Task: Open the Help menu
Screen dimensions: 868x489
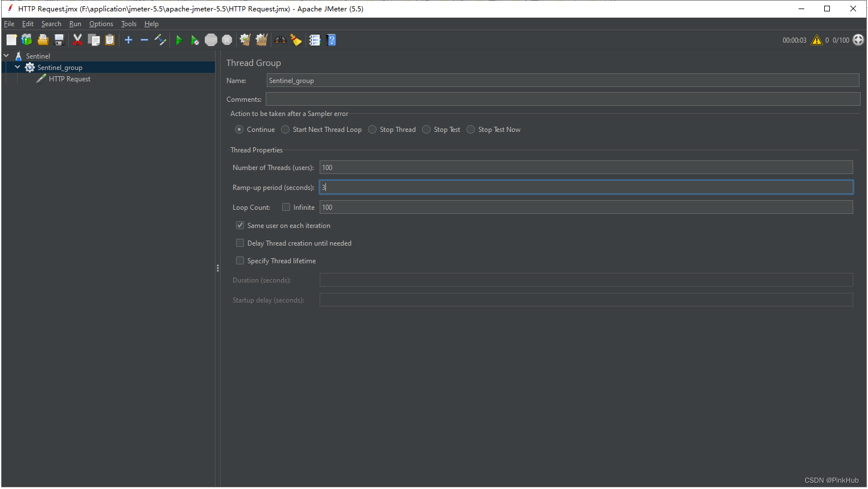Action: (x=151, y=24)
